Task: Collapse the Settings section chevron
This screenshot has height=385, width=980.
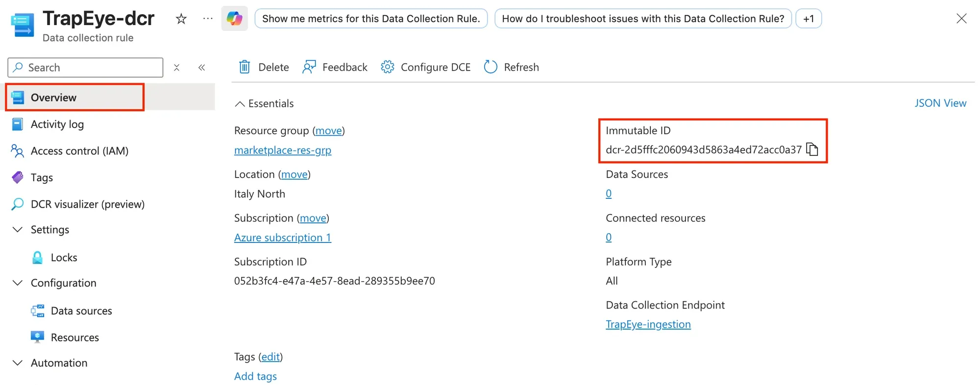Action: coord(18,230)
